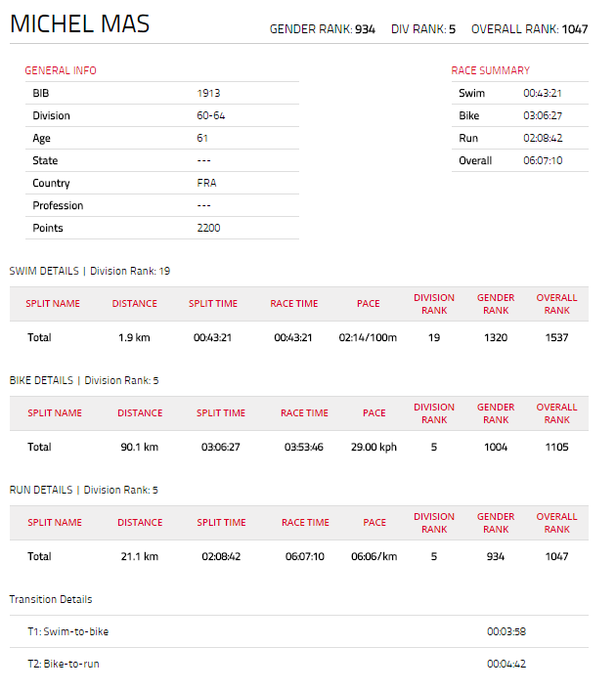The height and width of the screenshot is (690, 616).
Task: Click race summary Swim time 00:43:21
Action: tap(543, 93)
